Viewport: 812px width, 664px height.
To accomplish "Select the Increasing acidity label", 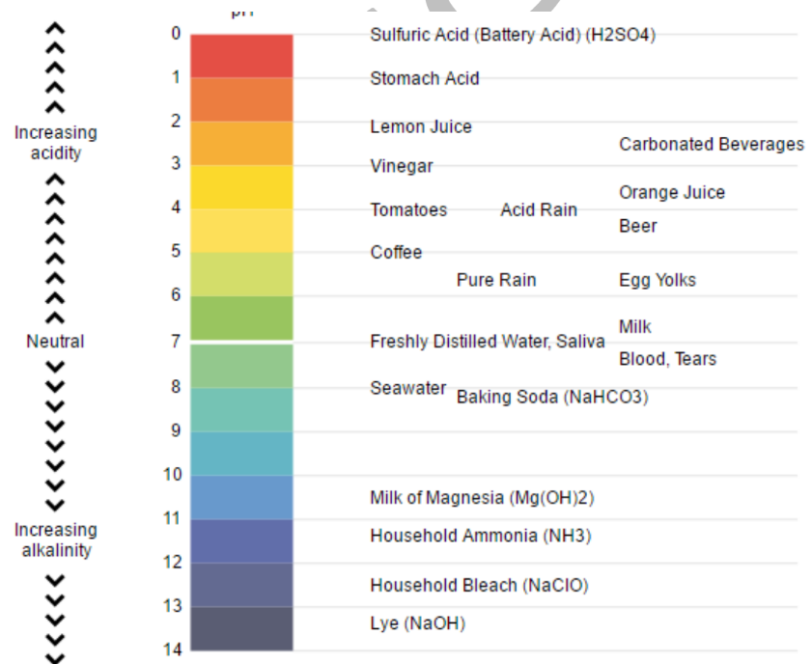I will (x=55, y=143).
